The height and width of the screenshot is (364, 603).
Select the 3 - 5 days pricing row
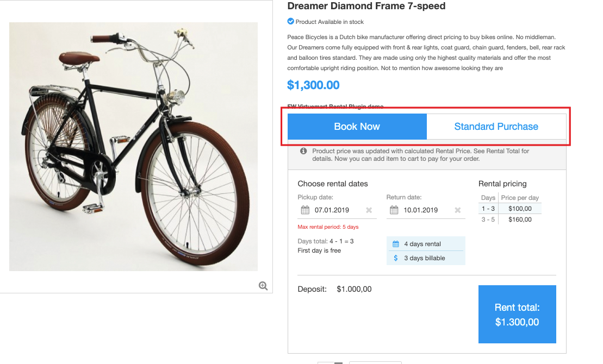pos(510,219)
